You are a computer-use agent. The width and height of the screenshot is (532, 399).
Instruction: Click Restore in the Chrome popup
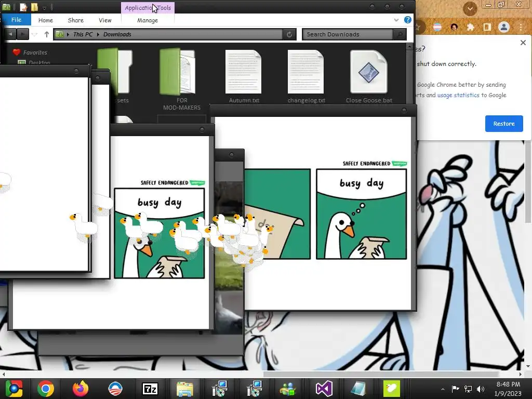coord(504,124)
